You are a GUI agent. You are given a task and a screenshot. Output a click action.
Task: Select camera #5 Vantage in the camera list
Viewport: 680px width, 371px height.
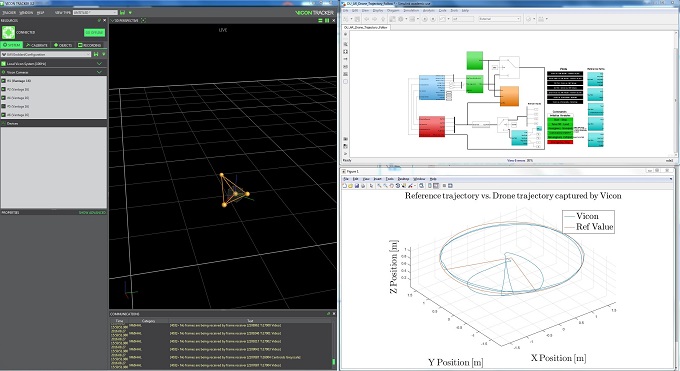(x=54, y=115)
